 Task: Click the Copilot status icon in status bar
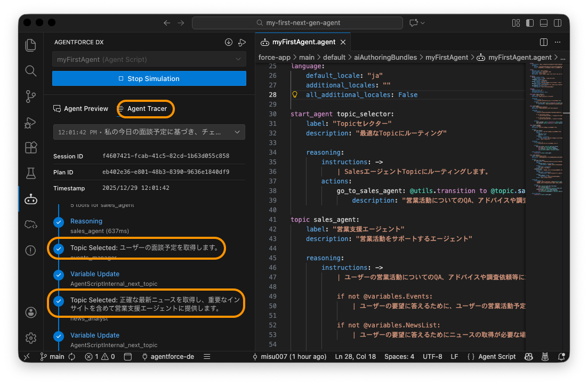click(x=528, y=357)
